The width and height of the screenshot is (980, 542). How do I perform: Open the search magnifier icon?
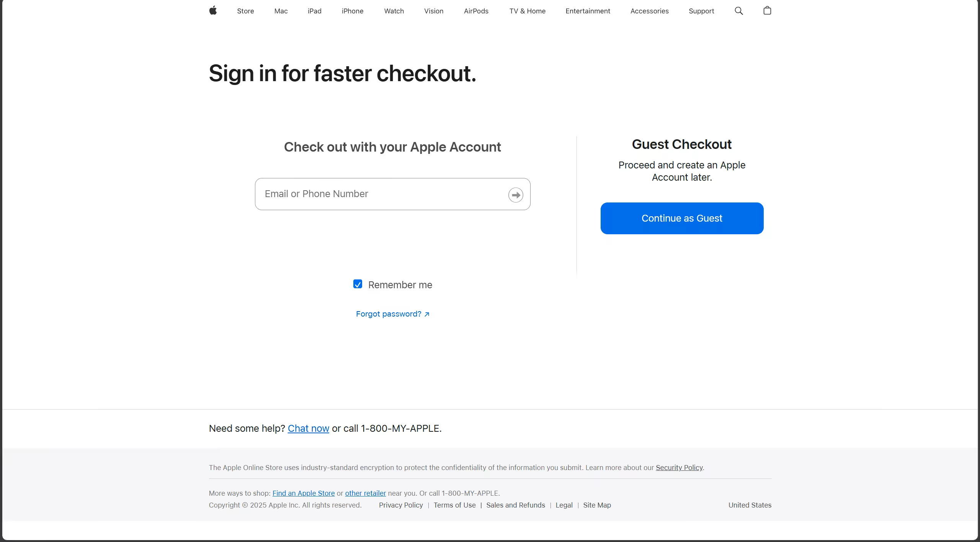click(739, 11)
